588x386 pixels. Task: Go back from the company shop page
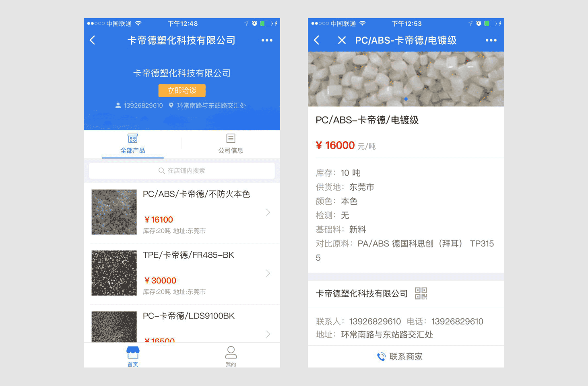click(x=93, y=40)
